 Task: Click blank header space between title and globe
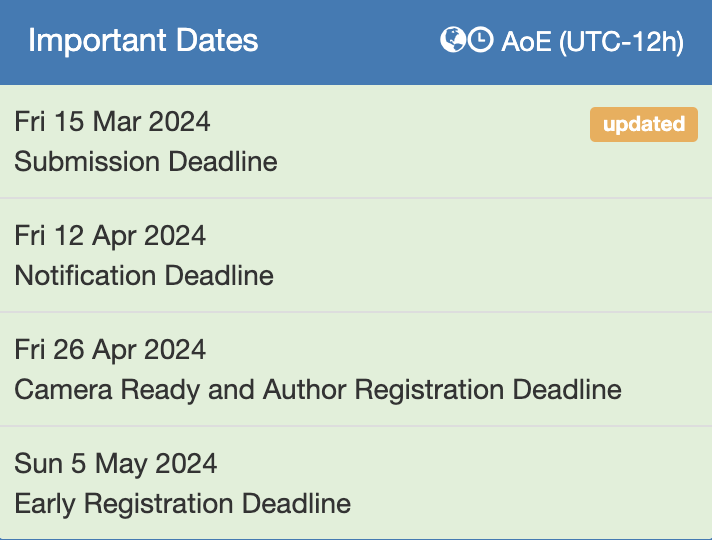(350, 42)
